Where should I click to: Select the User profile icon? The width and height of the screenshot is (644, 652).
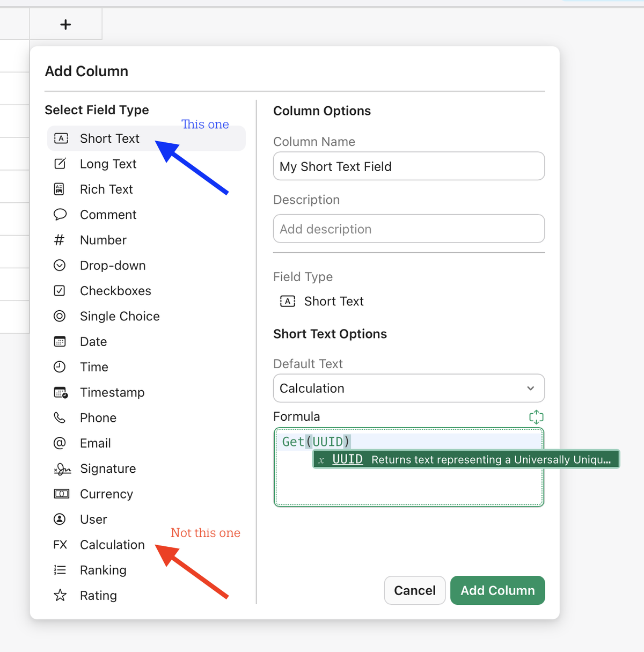point(60,519)
